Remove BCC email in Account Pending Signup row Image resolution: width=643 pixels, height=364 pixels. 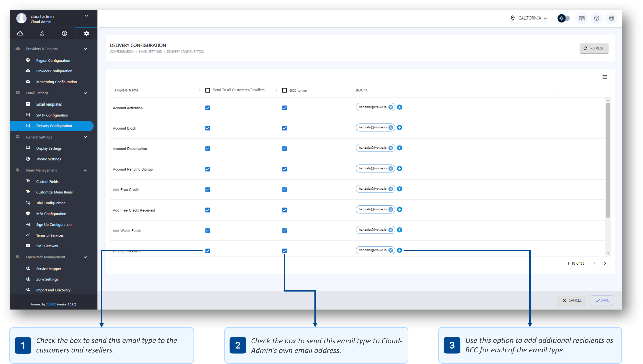coord(391,169)
